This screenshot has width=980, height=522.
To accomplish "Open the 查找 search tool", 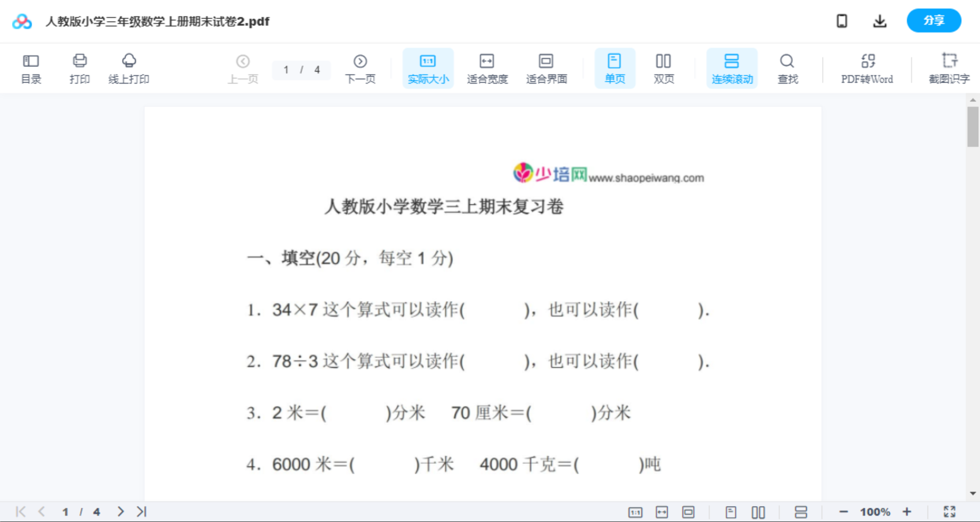I will click(x=787, y=68).
